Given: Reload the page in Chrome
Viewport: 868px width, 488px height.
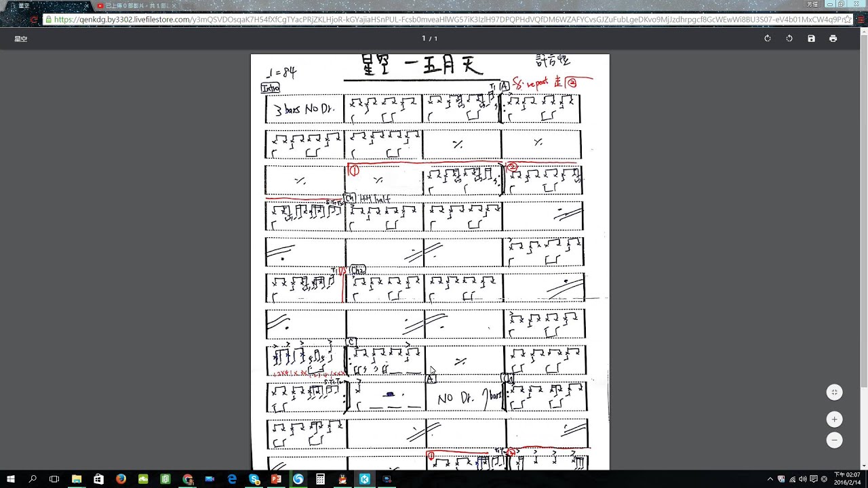Looking at the screenshot, I should [x=34, y=20].
